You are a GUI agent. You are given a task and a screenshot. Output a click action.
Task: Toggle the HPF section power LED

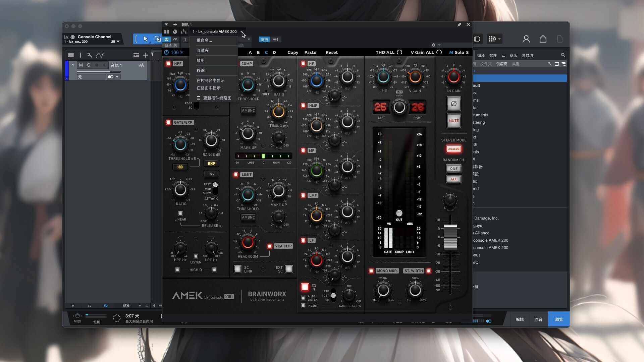[x=168, y=64]
